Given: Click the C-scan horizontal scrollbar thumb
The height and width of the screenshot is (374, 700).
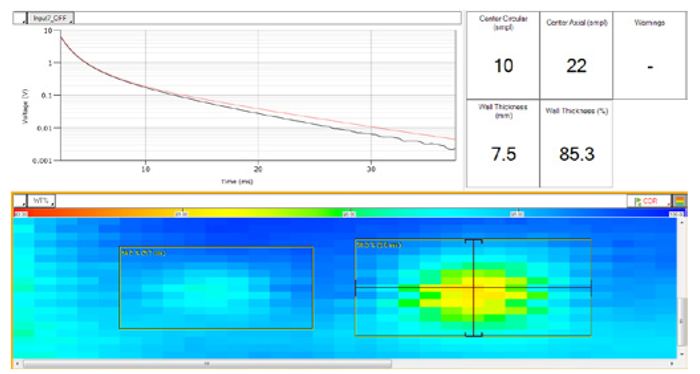Looking at the screenshot, I should [208, 364].
